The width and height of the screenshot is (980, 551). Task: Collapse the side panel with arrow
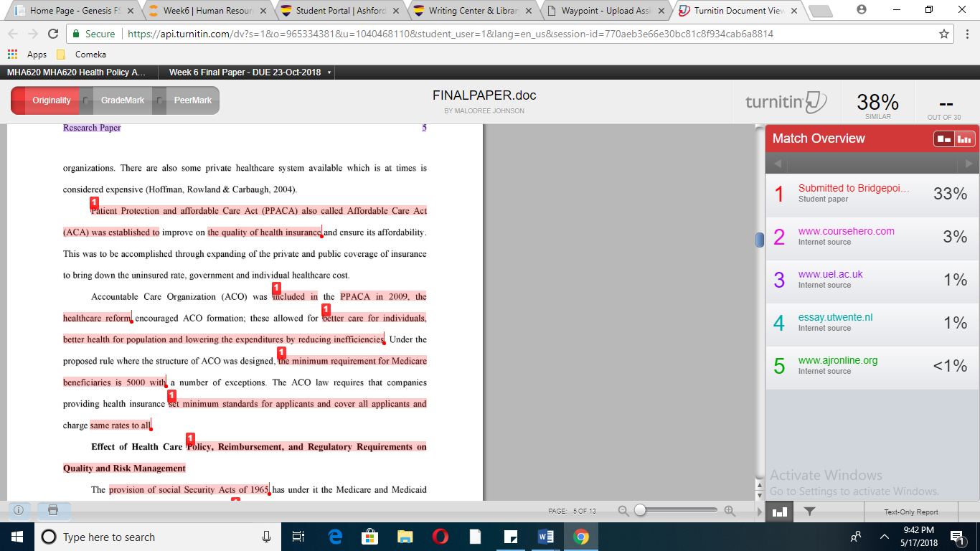click(x=760, y=512)
